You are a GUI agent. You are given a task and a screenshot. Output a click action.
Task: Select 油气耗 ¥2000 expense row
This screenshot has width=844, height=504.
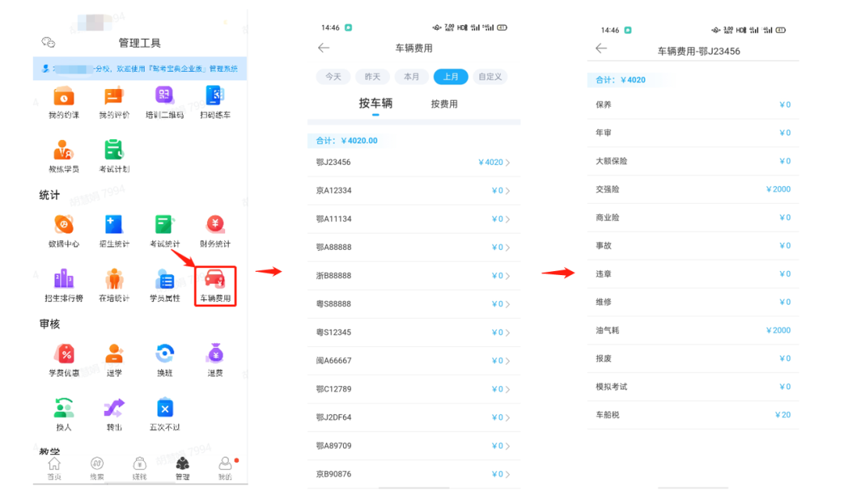693,330
